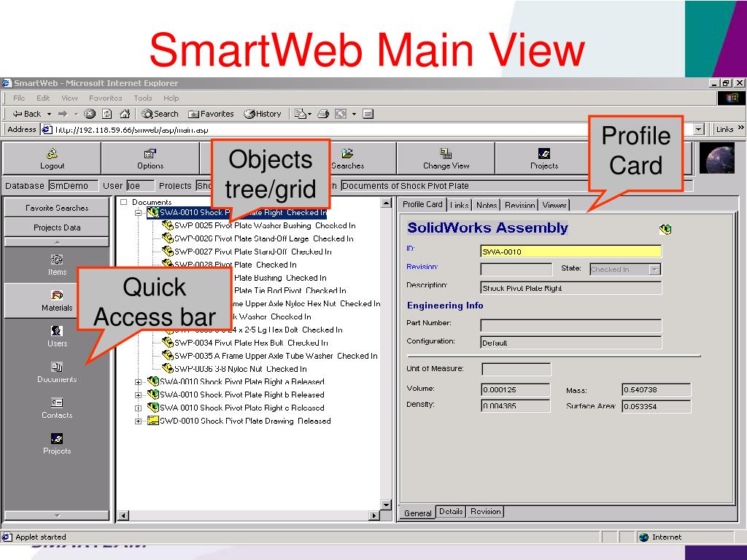The height and width of the screenshot is (560, 747).
Task: Toggle the Documents root checkbox
Action: tap(124, 202)
